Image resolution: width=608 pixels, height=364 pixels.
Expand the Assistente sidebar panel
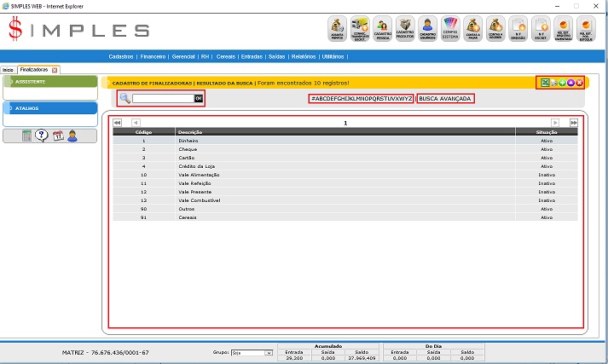pyautogui.click(x=49, y=82)
